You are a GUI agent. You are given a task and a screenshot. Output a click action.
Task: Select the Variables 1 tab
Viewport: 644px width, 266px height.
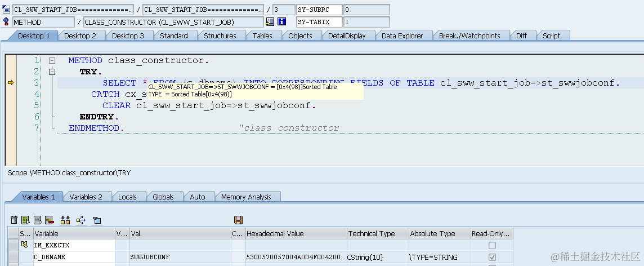click(38, 197)
